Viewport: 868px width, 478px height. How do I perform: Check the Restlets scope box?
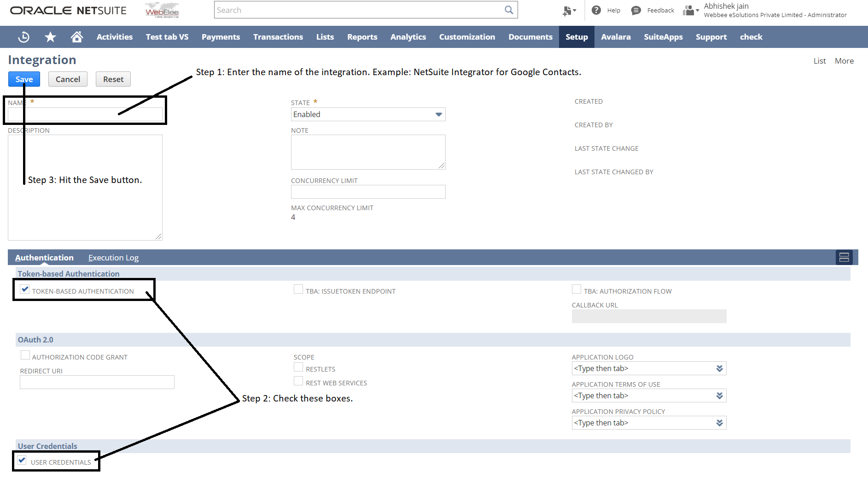[298, 367]
